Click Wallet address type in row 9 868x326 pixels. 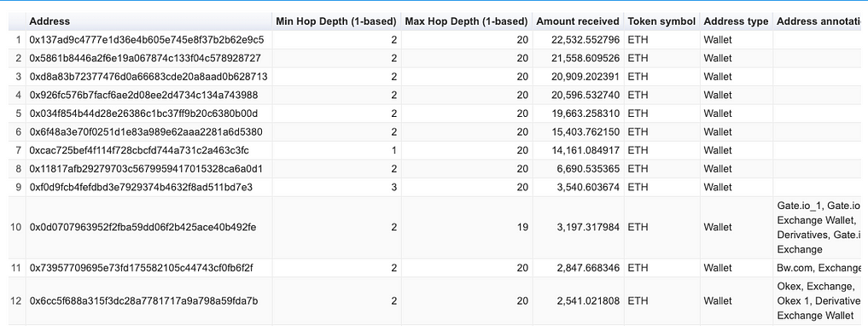pos(718,187)
